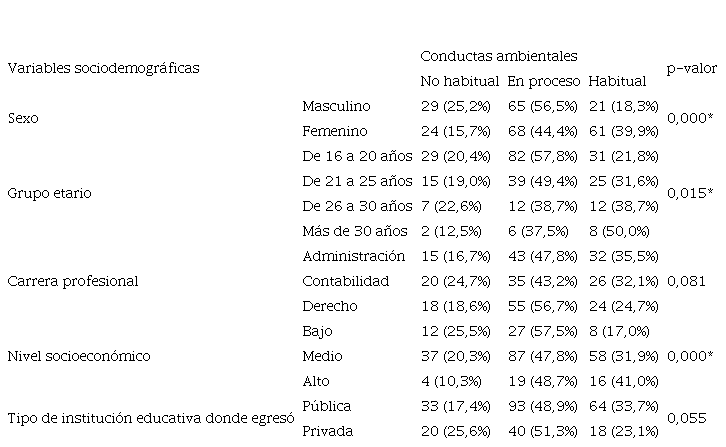Click the 'Masculino' row label
The width and height of the screenshot is (726, 447).
(x=335, y=106)
